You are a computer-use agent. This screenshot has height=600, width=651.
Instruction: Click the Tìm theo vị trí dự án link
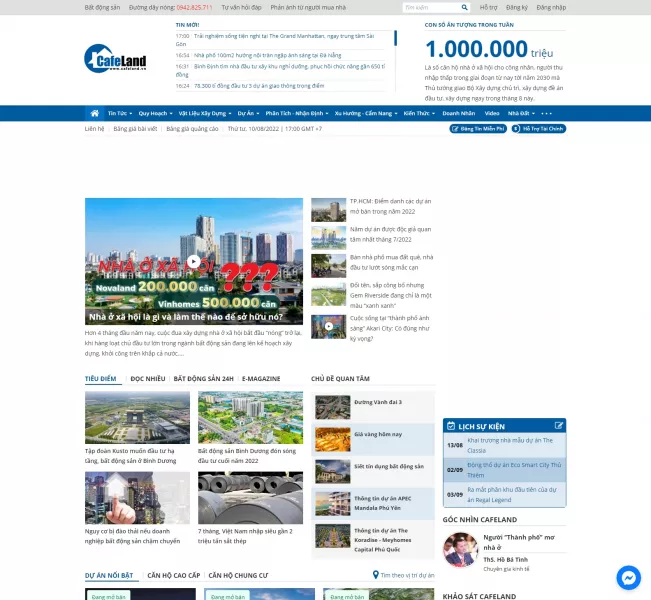click(407, 576)
